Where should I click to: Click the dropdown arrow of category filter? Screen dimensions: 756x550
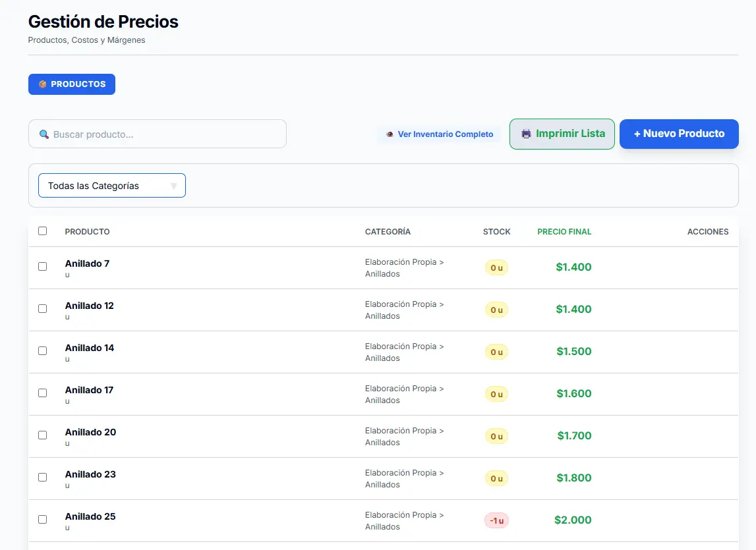173,186
